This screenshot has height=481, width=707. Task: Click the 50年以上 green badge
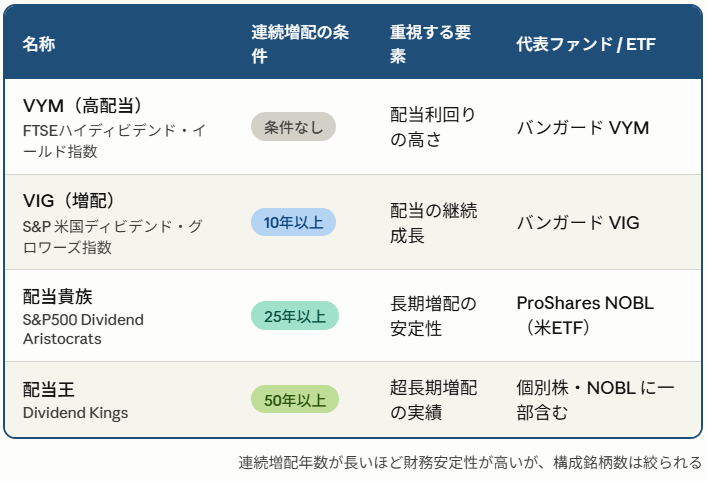click(x=295, y=399)
